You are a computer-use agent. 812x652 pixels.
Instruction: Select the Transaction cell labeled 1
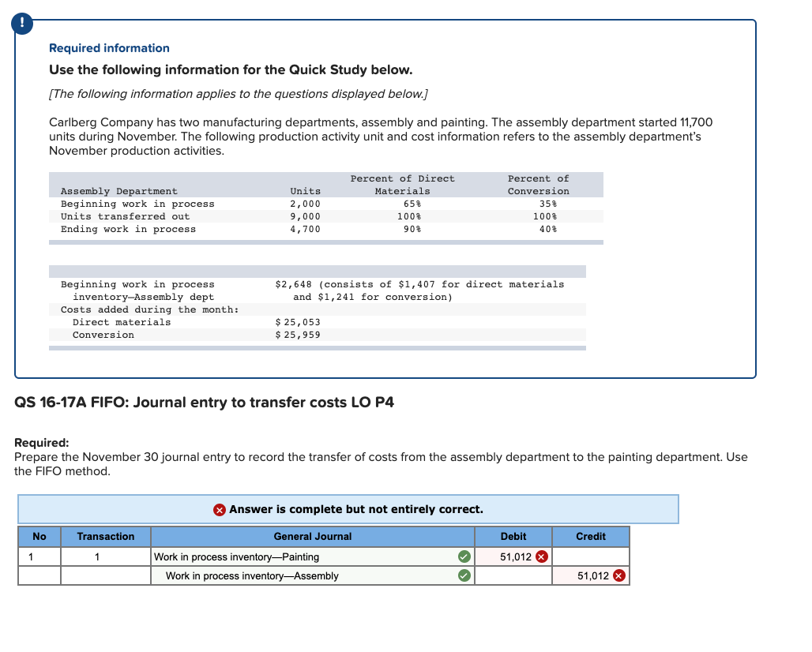coord(105,556)
